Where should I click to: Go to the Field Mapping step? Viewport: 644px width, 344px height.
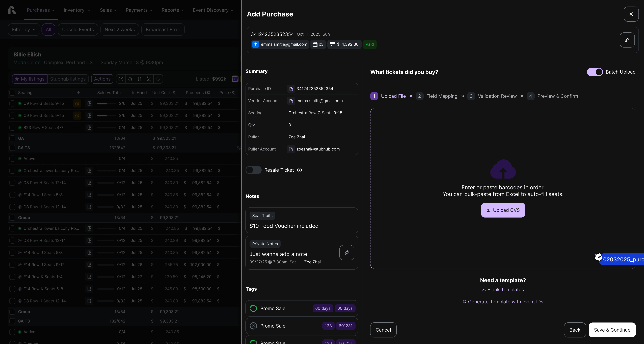(442, 96)
